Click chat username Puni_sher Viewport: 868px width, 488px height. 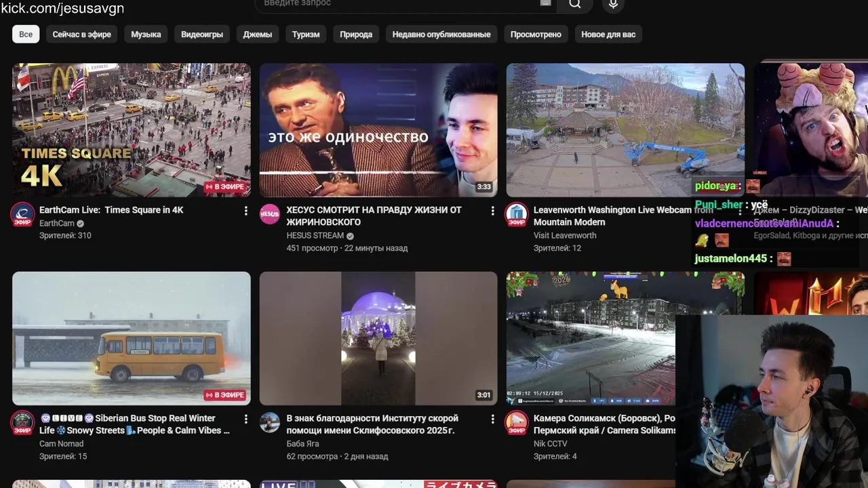tap(719, 205)
